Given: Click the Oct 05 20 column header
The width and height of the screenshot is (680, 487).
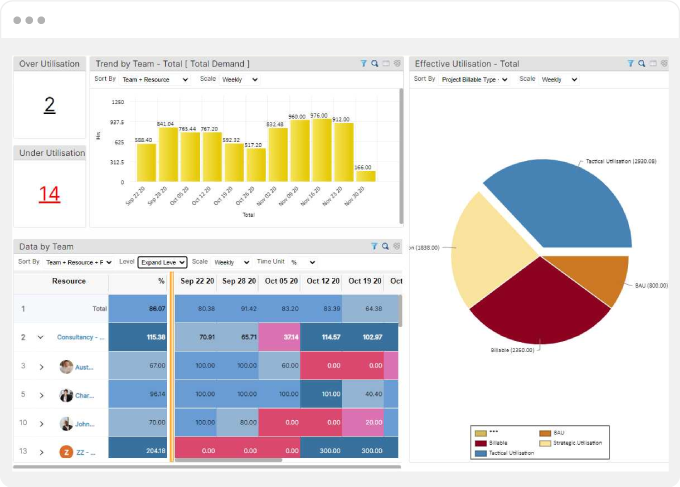Looking at the screenshot, I should [281, 281].
